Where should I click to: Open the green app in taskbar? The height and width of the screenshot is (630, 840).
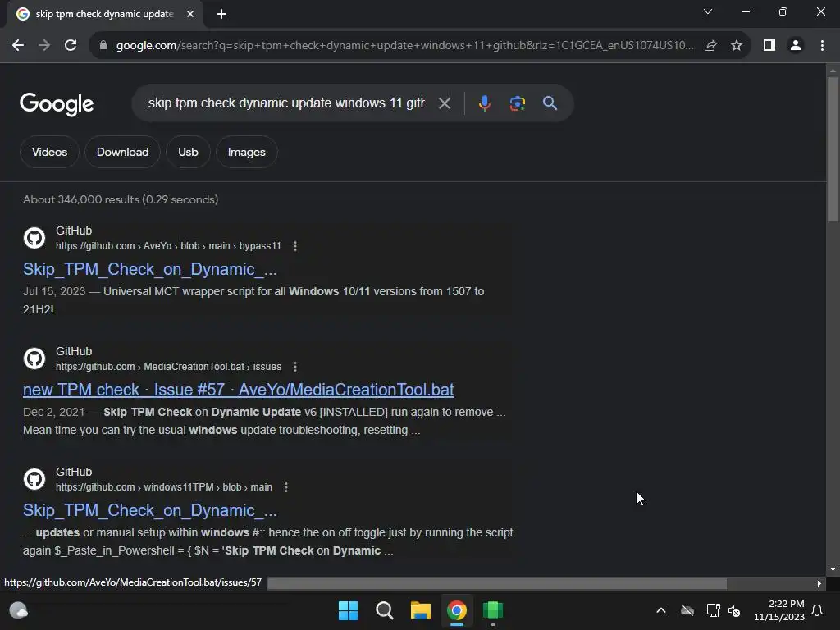click(493, 610)
